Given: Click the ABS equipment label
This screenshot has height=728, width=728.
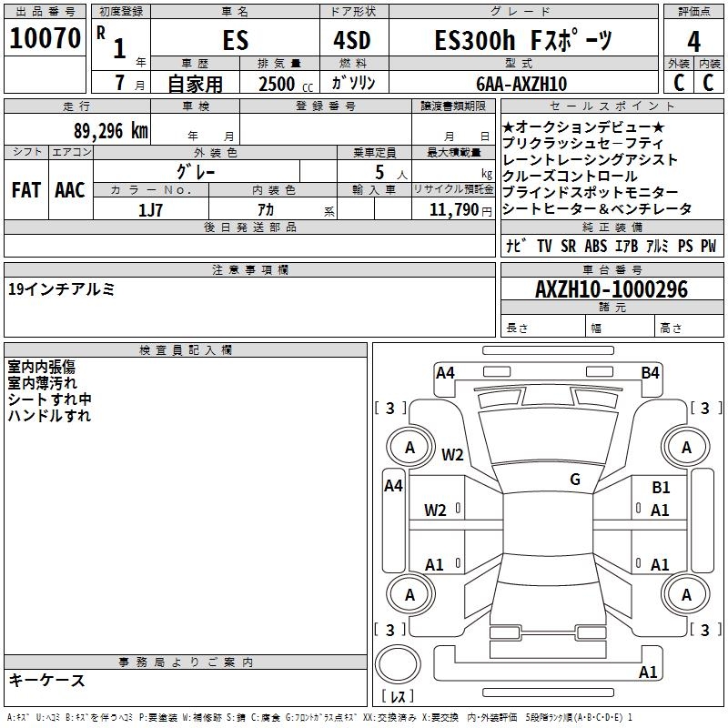Looking at the screenshot, I should tap(596, 246).
